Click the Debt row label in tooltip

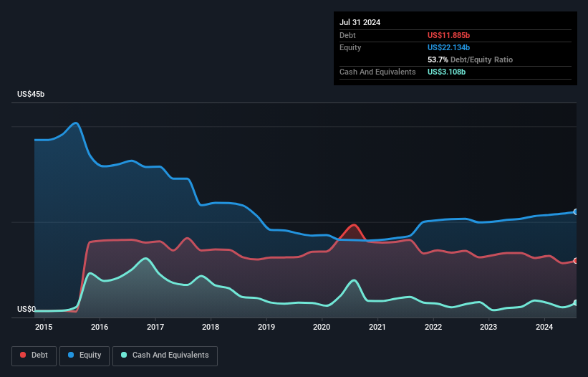pos(347,35)
